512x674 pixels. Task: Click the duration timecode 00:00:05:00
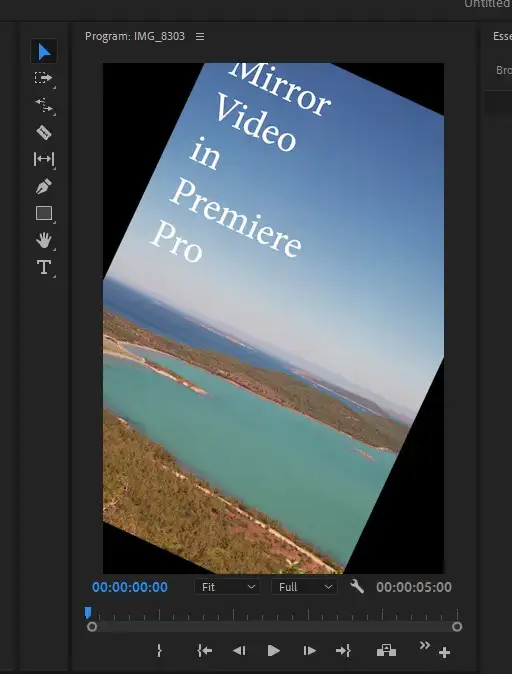tap(414, 587)
